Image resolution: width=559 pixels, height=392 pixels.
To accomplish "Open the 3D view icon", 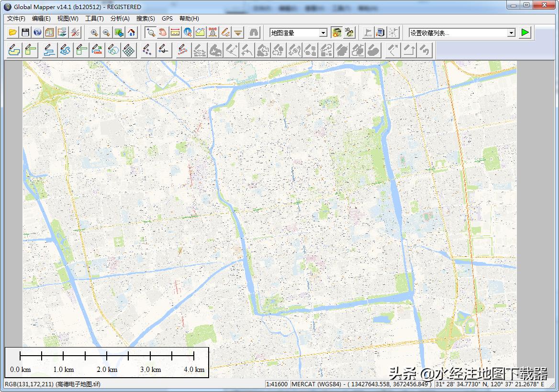I will (349, 33).
